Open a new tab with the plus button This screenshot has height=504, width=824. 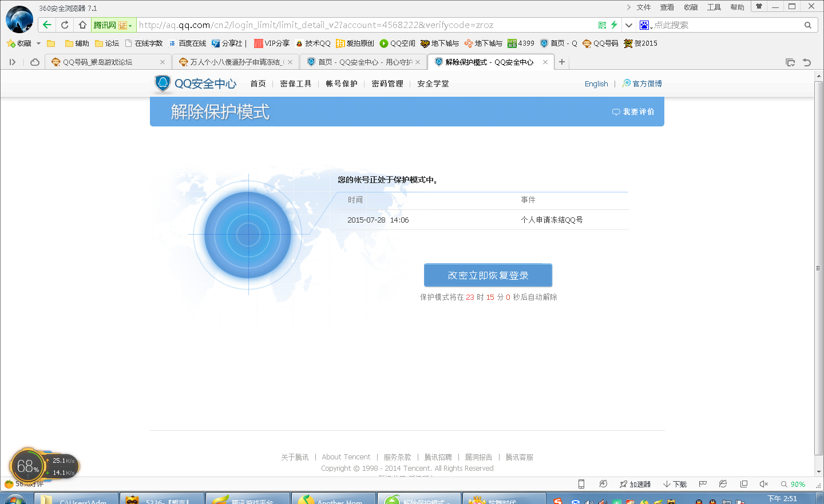point(562,62)
